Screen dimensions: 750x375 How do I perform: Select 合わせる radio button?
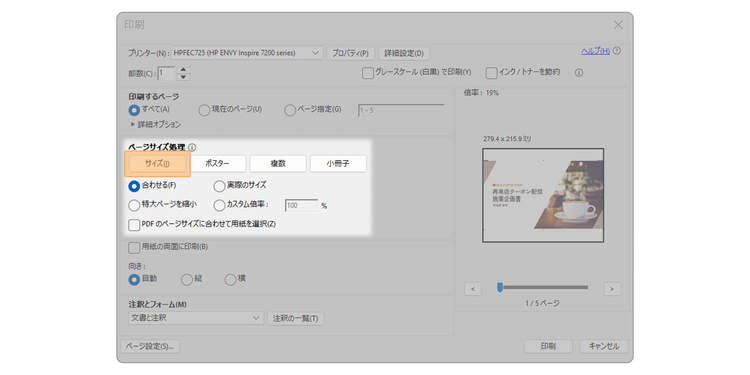(134, 186)
